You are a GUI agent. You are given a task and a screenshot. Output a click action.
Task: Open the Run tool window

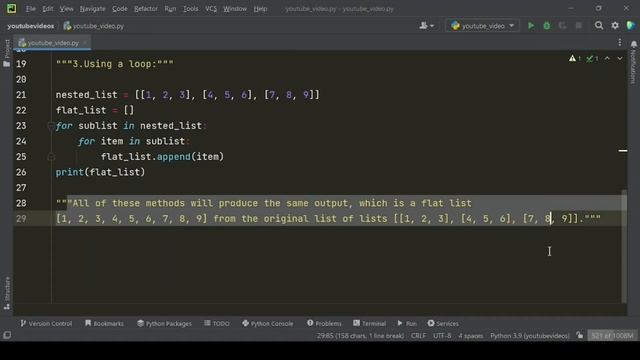pos(407,323)
